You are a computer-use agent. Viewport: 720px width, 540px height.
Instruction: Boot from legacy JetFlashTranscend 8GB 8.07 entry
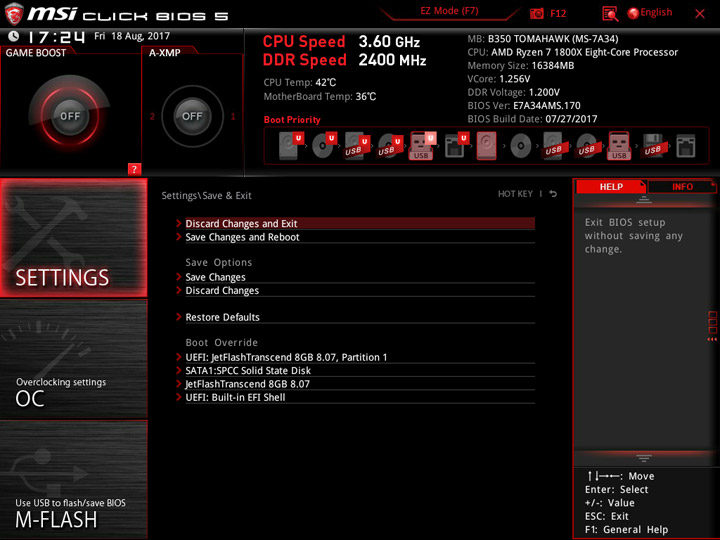[x=360, y=384]
